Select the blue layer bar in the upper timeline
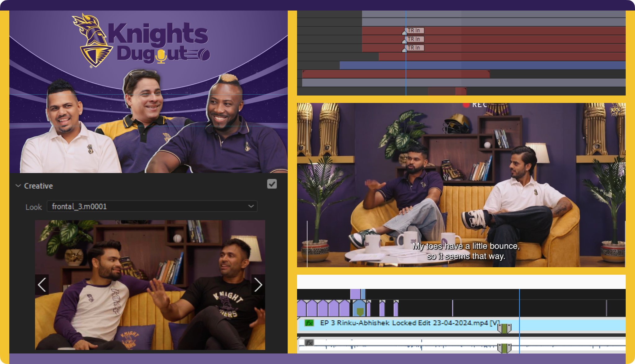 [x=482, y=65]
